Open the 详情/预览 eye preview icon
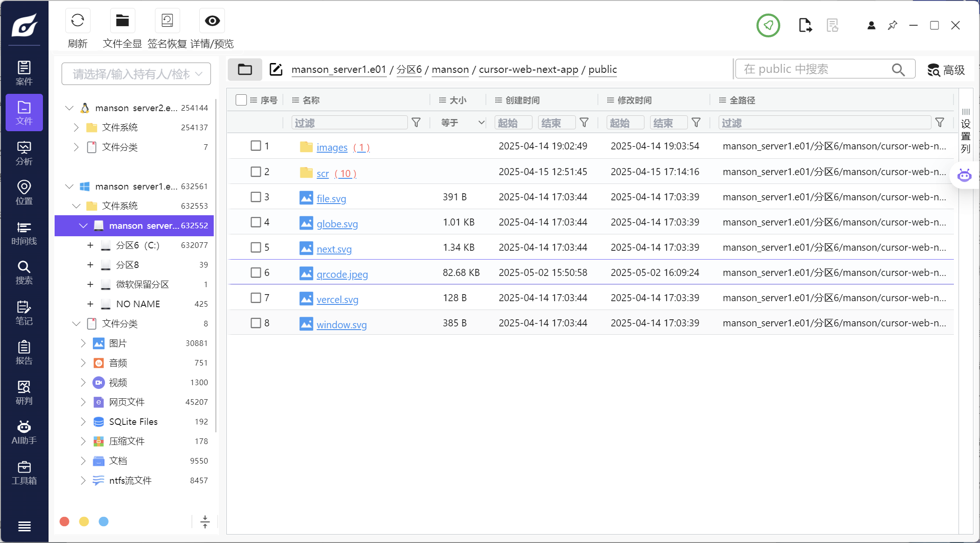Screen dimensions: 980x543 pyautogui.click(x=212, y=21)
